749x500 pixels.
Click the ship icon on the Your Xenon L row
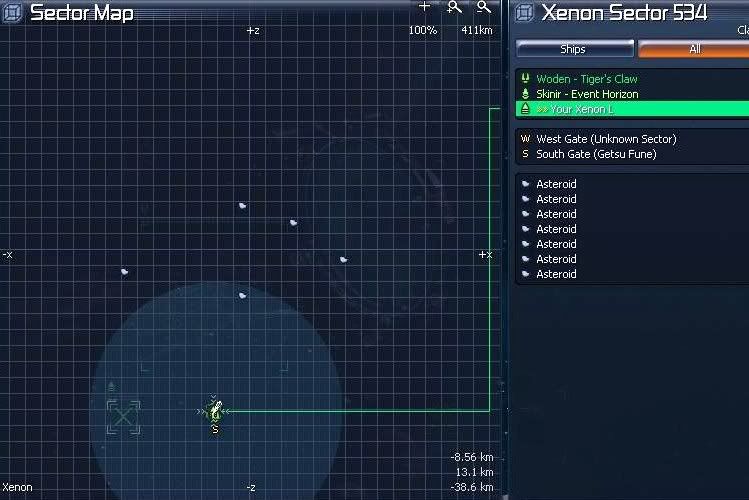525,109
